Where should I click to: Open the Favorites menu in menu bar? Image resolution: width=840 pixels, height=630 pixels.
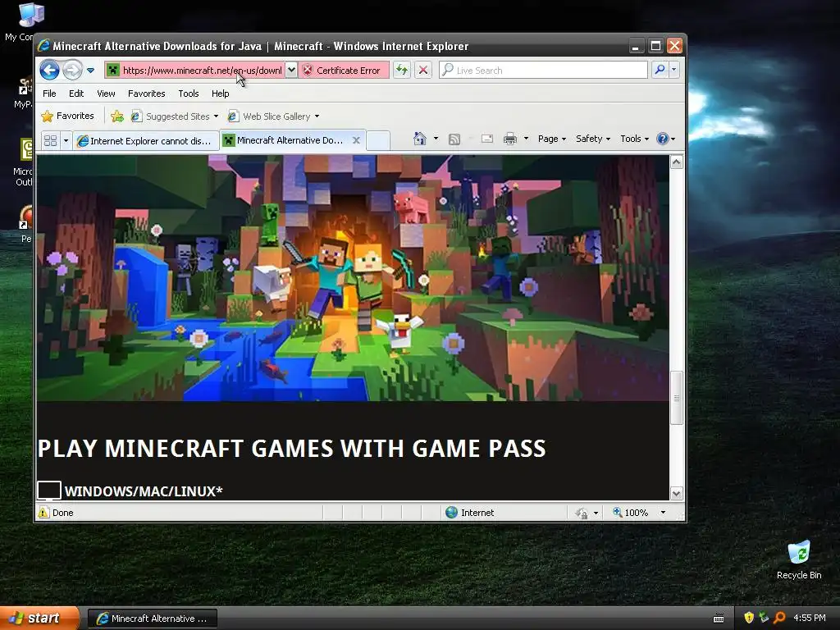click(146, 94)
